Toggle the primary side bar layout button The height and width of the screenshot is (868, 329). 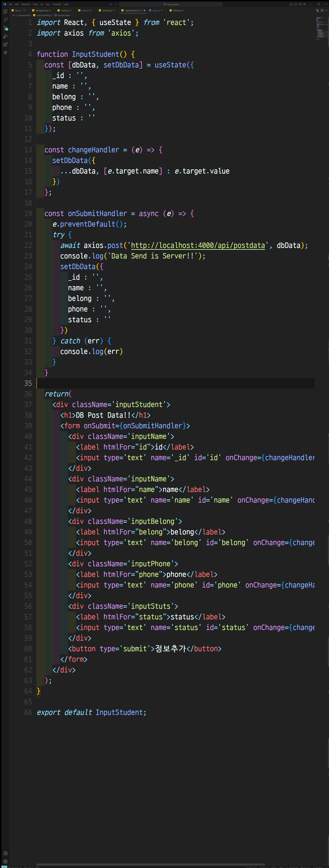point(291,4)
